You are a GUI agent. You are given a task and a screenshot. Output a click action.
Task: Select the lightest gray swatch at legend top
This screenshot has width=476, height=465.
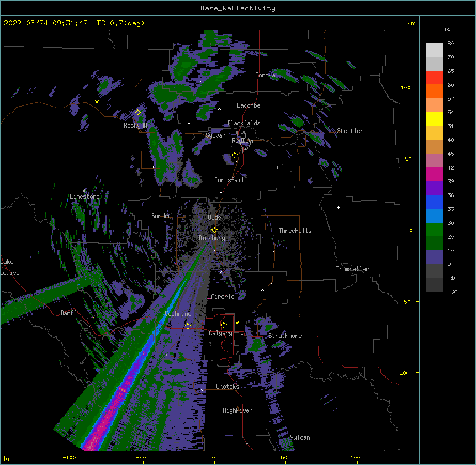434,50
